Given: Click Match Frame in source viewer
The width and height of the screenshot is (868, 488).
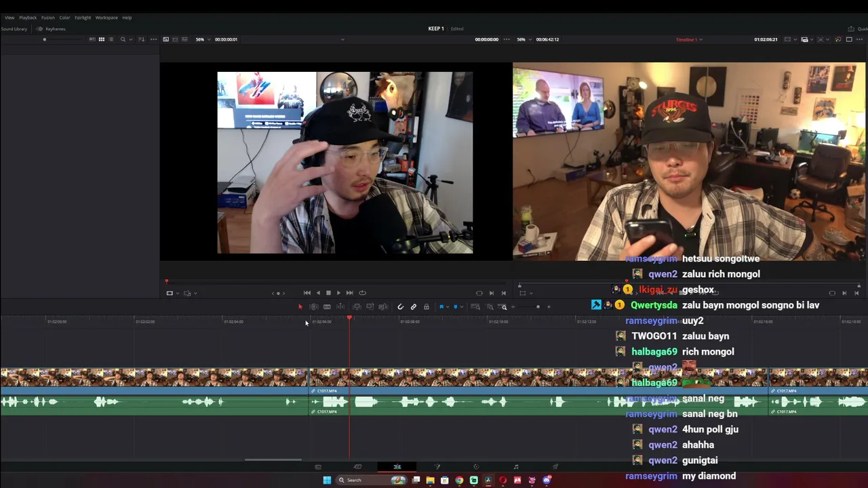Looking at the screenshot, I should 479,293.
